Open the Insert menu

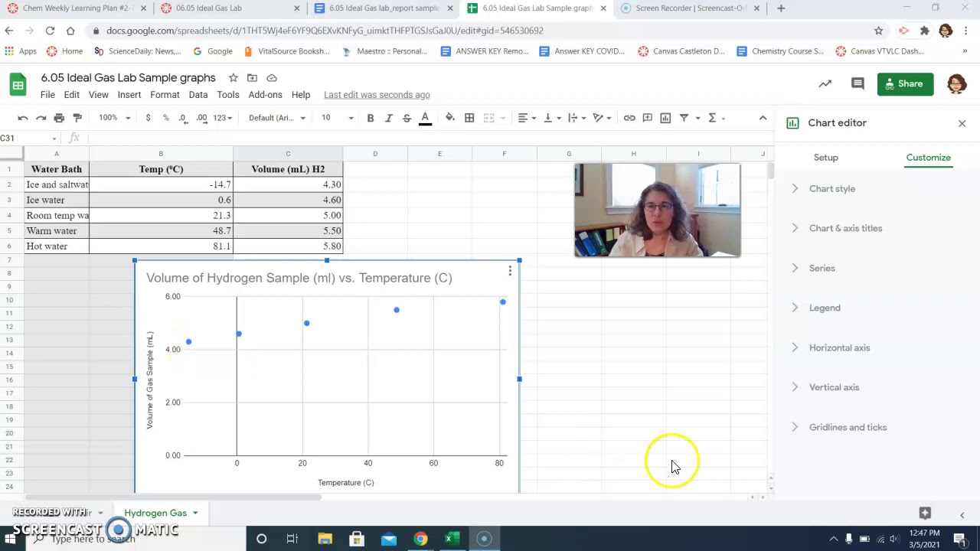point(129,95)
